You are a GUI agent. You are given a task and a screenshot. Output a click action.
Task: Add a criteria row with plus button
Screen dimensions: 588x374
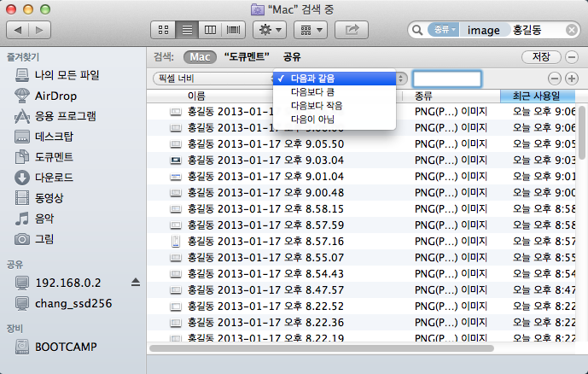[572, 79]
